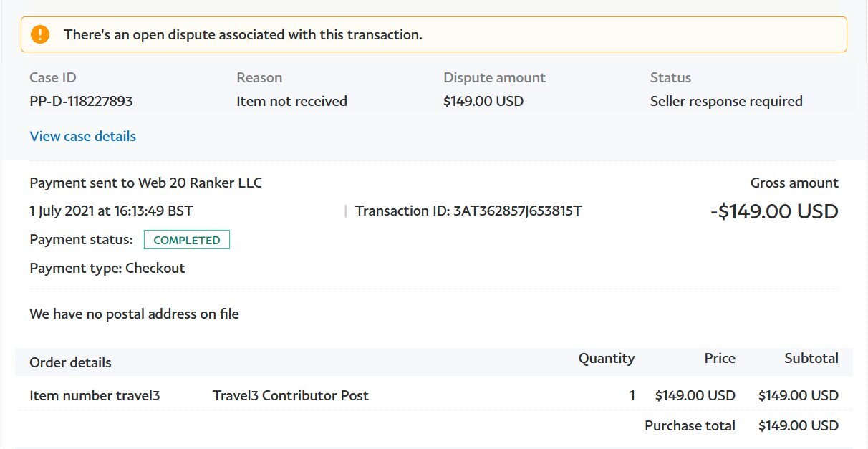
Task: Select the Case ID PP-D-118227893
Action: 81,101
